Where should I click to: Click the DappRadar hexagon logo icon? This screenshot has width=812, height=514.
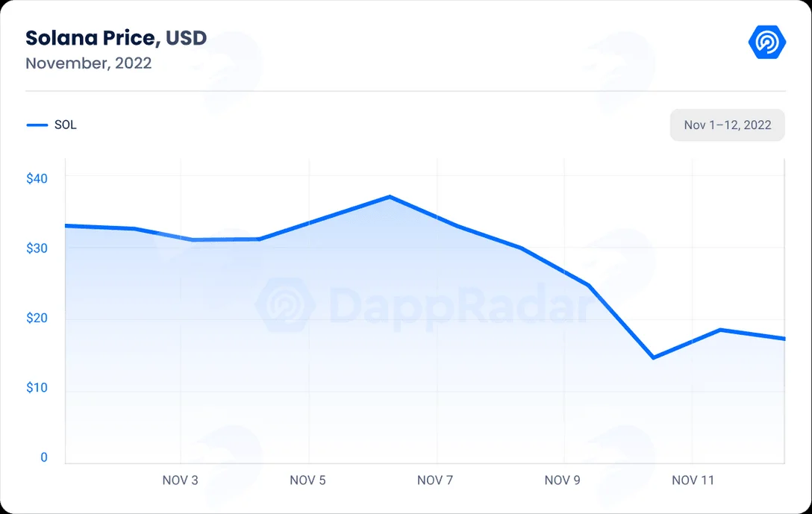coord(767,43)
